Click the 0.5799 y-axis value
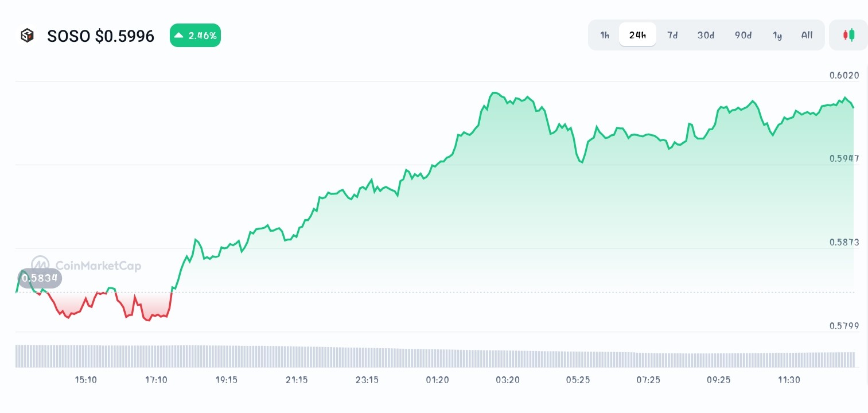The height and width of the screenshot is (413, 868). (844, 326)
